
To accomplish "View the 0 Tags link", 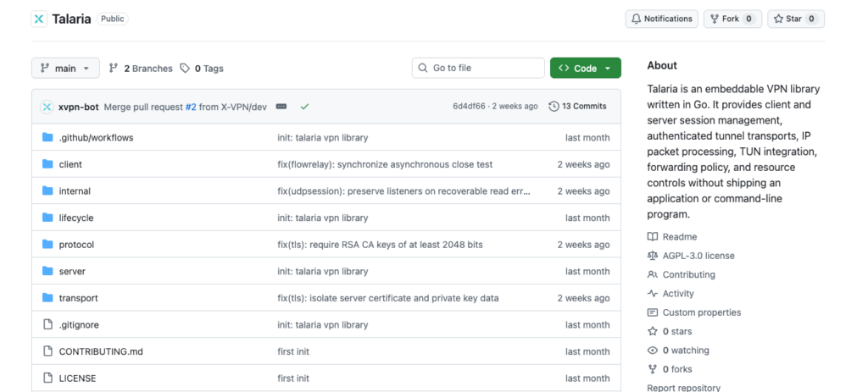I will pyautogui.click(x=202, y=69).
